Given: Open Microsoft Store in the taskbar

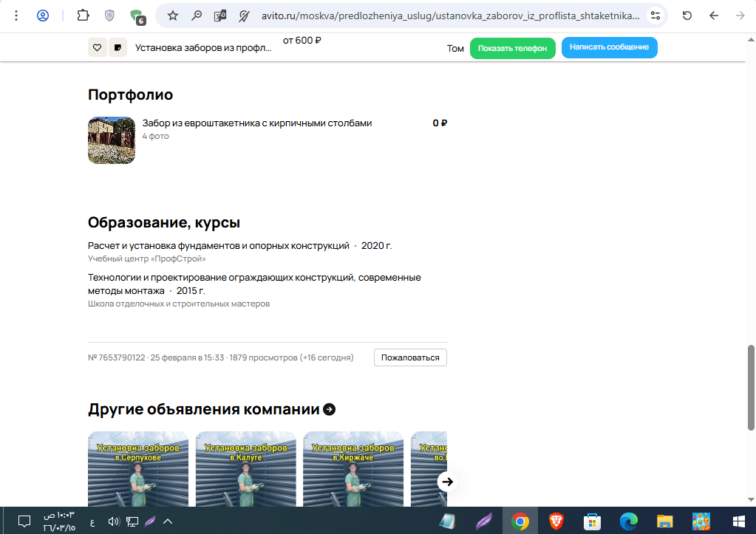Looking at the screenshot, I should 592,521.
